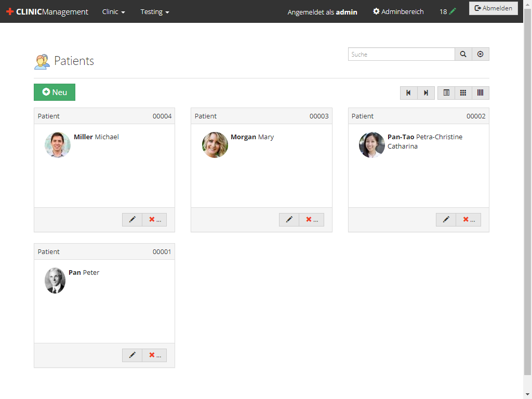532x399 pixels.
Task: Click Pan Peter's black-and-white photo
Action: click(x=55, y=281)
